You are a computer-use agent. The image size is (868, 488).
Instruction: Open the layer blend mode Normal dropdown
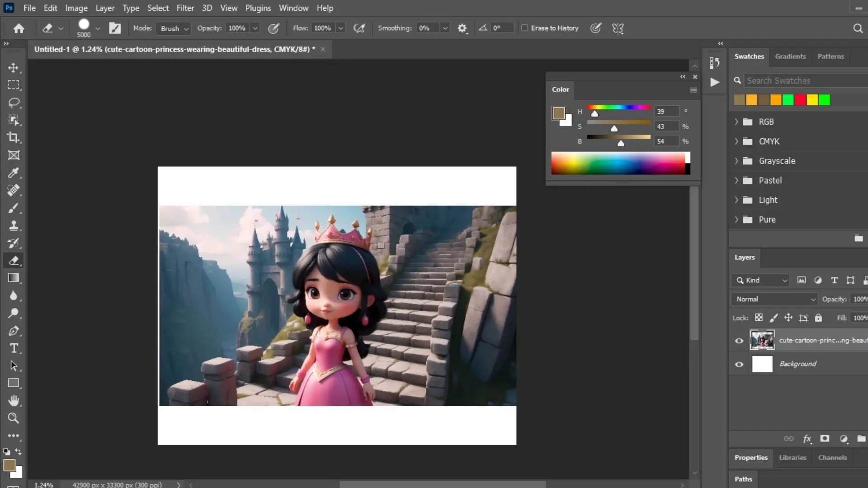[x=774, y=299]
